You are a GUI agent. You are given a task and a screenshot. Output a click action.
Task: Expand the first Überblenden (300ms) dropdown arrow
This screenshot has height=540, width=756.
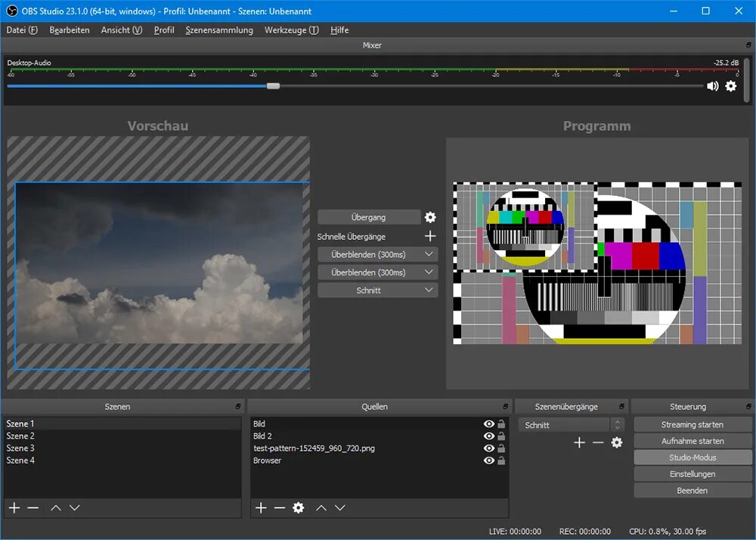tap(429, 254)
